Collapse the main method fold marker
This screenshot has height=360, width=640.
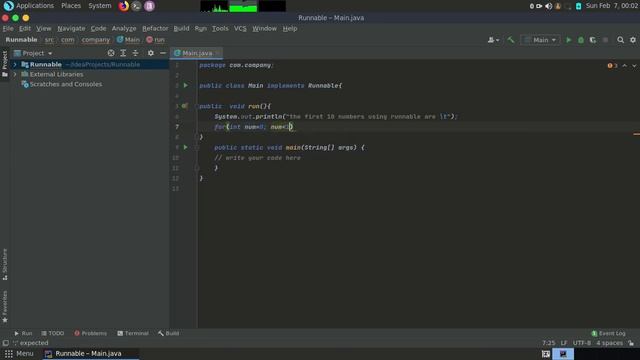[196, 147]
